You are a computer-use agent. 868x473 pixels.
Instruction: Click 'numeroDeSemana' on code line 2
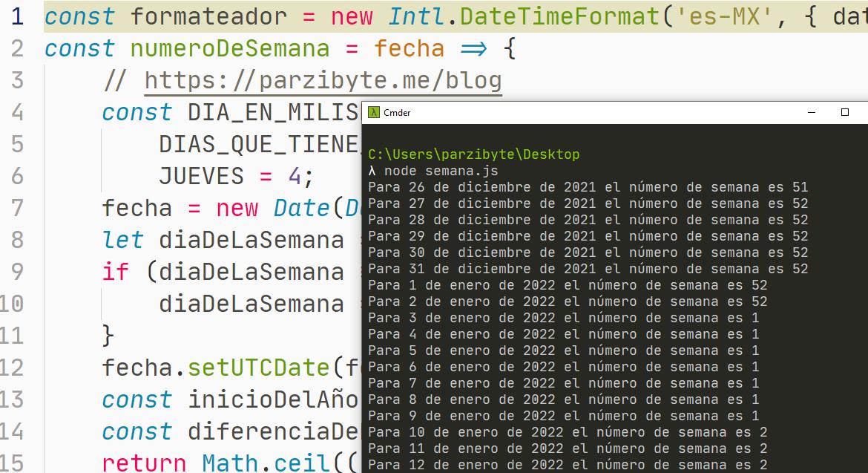click(x=230, y=49)
